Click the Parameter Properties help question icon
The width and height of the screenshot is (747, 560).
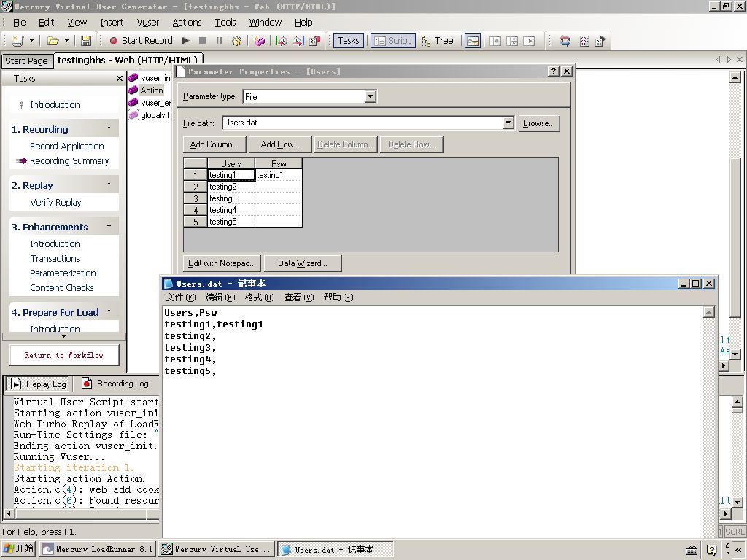[554, 71]
